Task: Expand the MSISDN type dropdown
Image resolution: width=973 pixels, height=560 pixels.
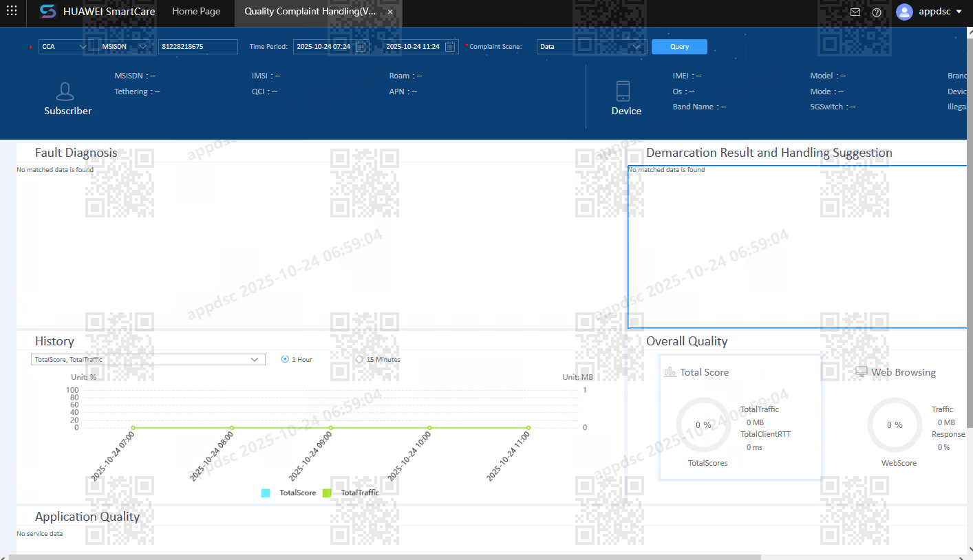Action: (126, 47)
